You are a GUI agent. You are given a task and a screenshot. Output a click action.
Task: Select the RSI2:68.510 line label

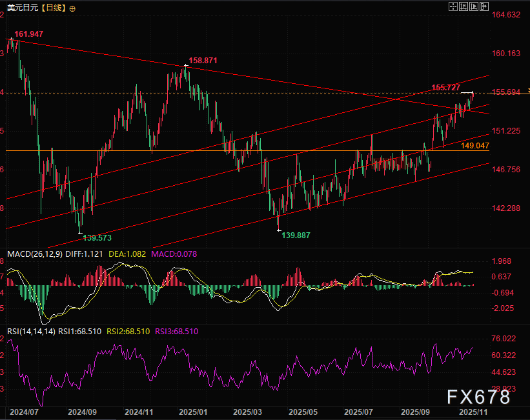[125, 331]
